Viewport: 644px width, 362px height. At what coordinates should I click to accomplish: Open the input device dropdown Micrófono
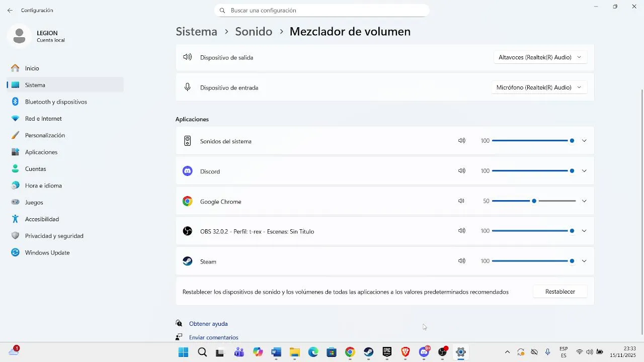pyautogui.click(x=539, y=87)
